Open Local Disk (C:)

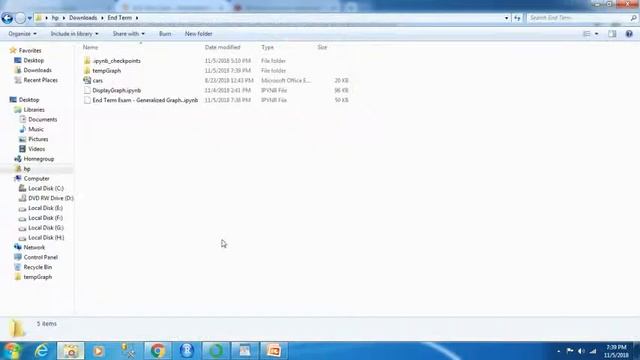[x=46, y=188]
